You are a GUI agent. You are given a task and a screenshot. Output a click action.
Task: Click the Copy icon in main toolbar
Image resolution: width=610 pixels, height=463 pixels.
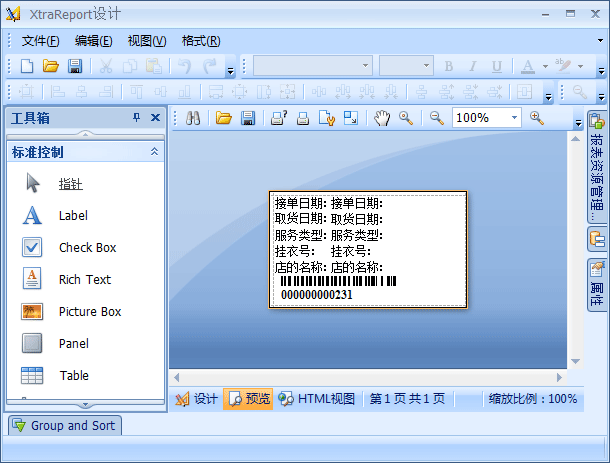130,66
